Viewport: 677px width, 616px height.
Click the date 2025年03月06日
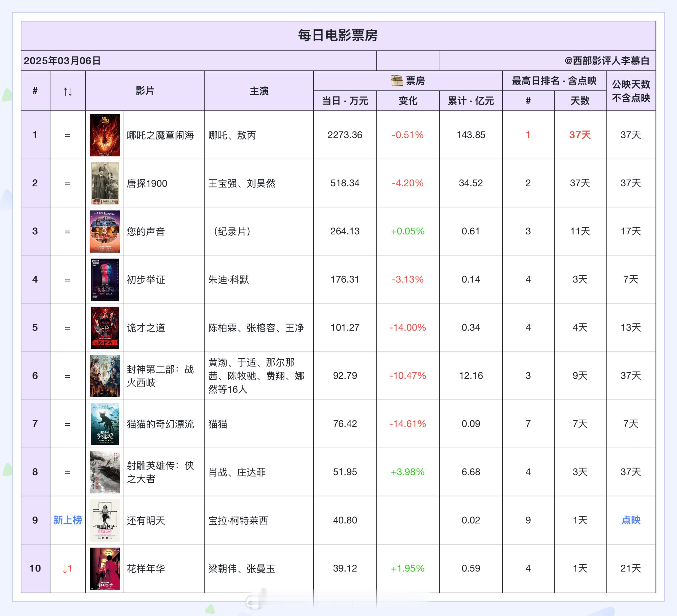pyautogui.click(x=62, y=61)
